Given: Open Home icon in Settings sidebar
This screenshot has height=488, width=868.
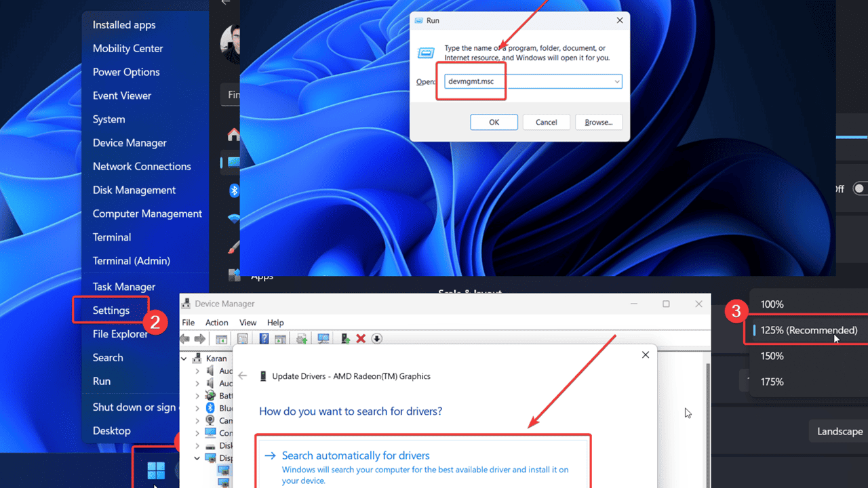Looking at the screenshot, I should pyautogui.click(x=233, y=134).
